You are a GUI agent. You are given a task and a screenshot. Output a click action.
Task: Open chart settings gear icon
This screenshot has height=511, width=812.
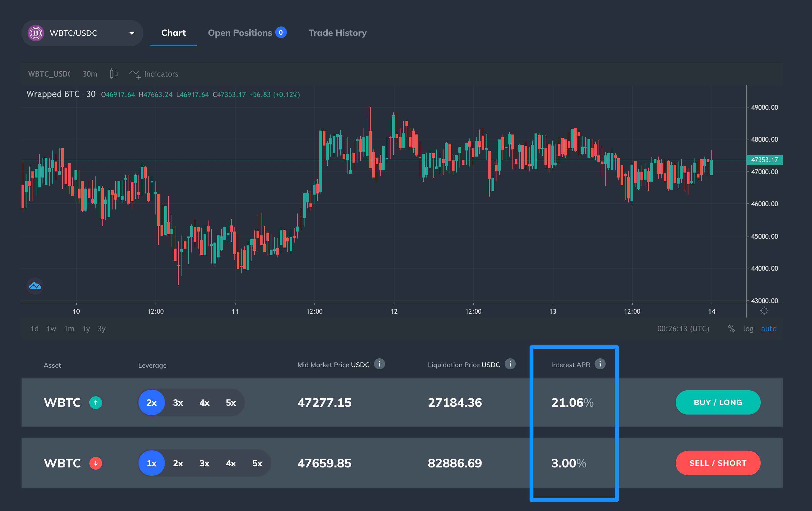(x=764, y=311)
